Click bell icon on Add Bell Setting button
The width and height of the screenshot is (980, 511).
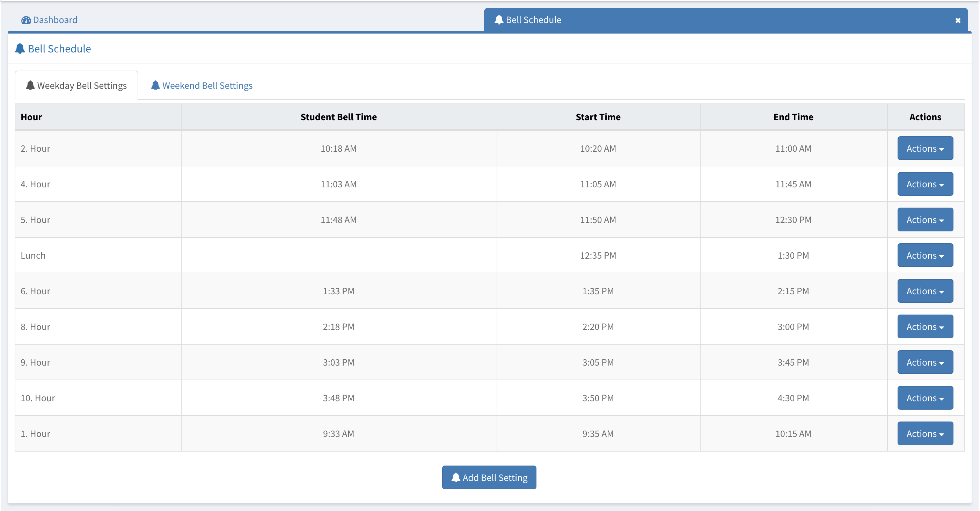point(455,477)
